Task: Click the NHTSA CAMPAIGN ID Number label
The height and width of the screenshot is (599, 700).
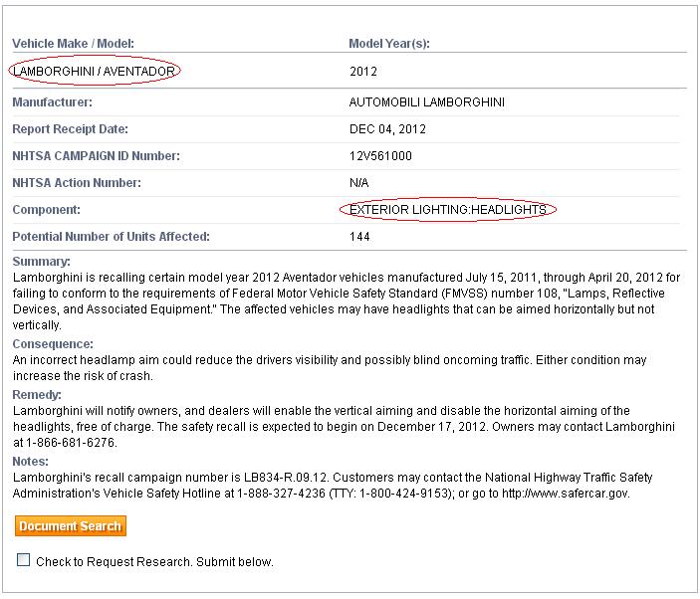Action: 96,156
